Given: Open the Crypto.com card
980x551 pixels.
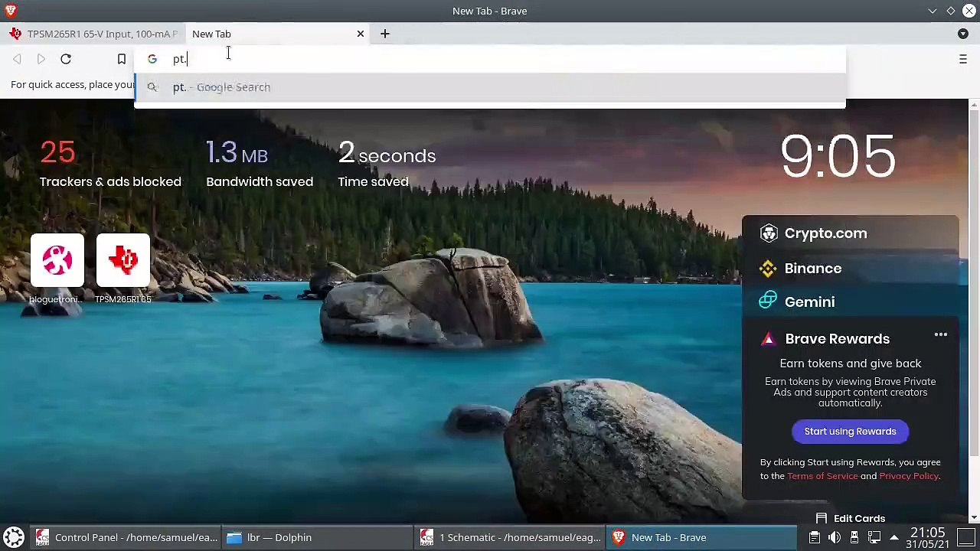Looking at the screenshot, I should (x=850, y=233).
